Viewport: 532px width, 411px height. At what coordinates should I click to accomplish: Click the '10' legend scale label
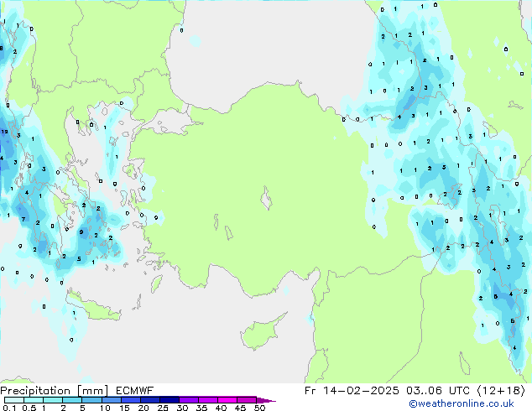[x=105, y=408]
